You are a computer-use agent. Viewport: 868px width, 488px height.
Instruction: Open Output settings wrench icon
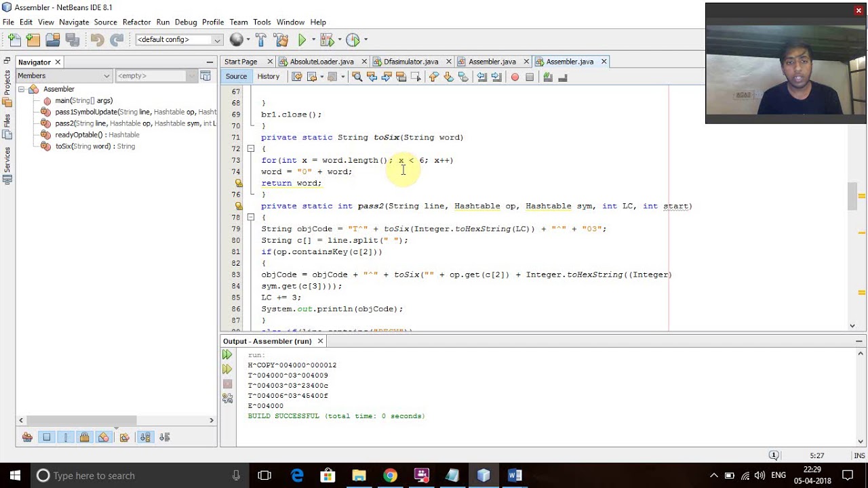coord(227,399)
